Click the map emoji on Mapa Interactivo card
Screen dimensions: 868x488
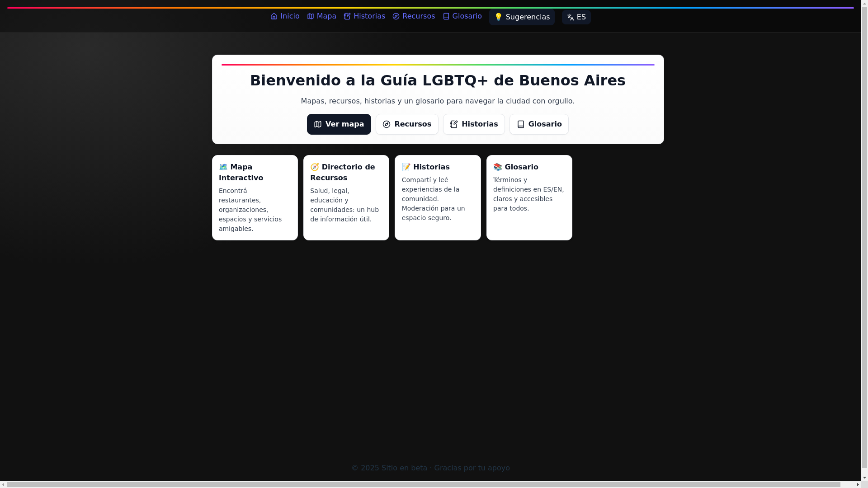tap(223, 167)
